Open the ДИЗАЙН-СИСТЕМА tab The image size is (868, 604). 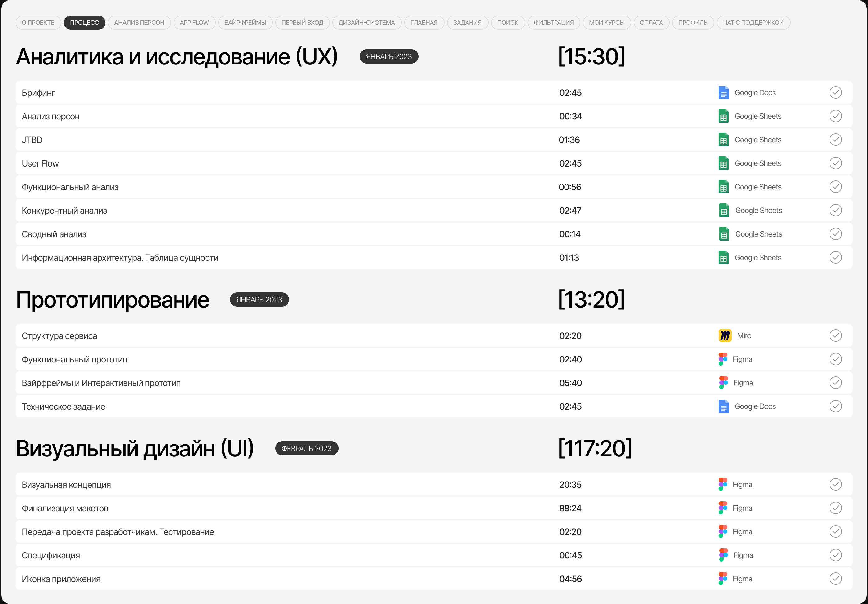366,23
